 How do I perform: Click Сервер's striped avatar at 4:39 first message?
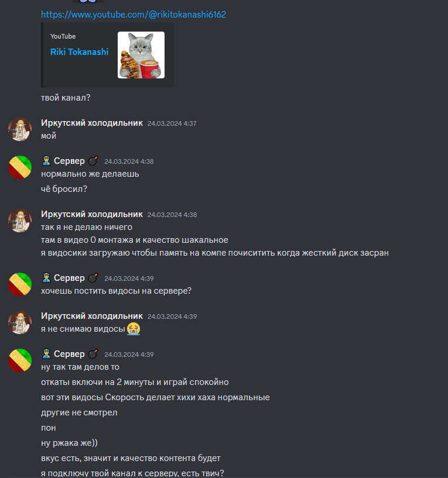pyautogui.click(x=20, y=284)
